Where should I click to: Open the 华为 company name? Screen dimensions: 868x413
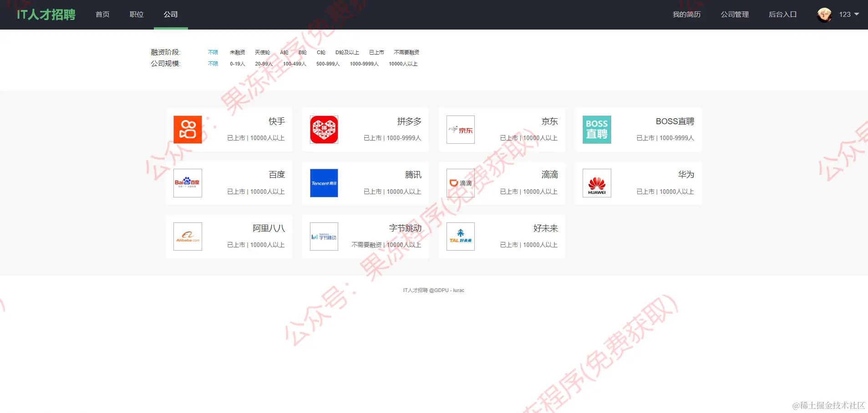point(686,175)
